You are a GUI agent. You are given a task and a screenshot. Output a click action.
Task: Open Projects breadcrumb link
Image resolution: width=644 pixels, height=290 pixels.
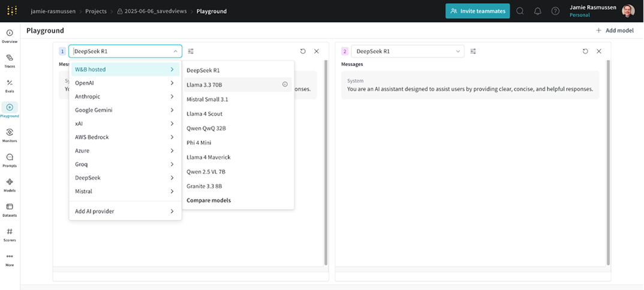pyautogui.click(x=96, y=11)
